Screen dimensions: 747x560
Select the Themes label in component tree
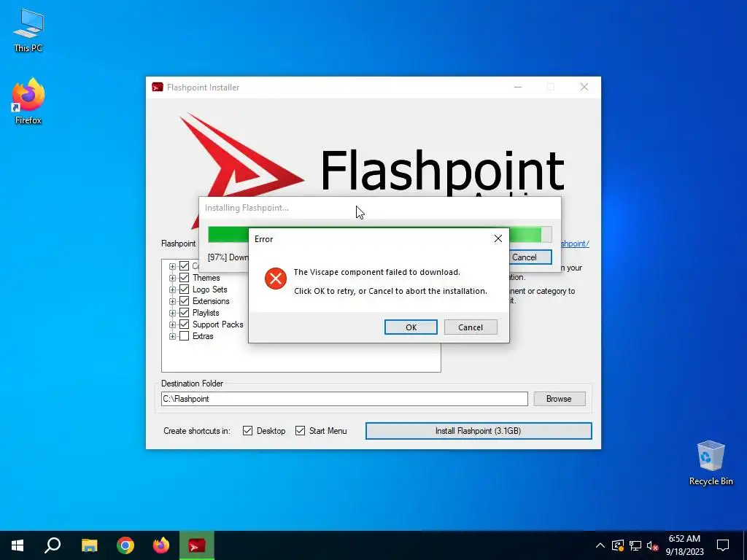coord(206,278)
